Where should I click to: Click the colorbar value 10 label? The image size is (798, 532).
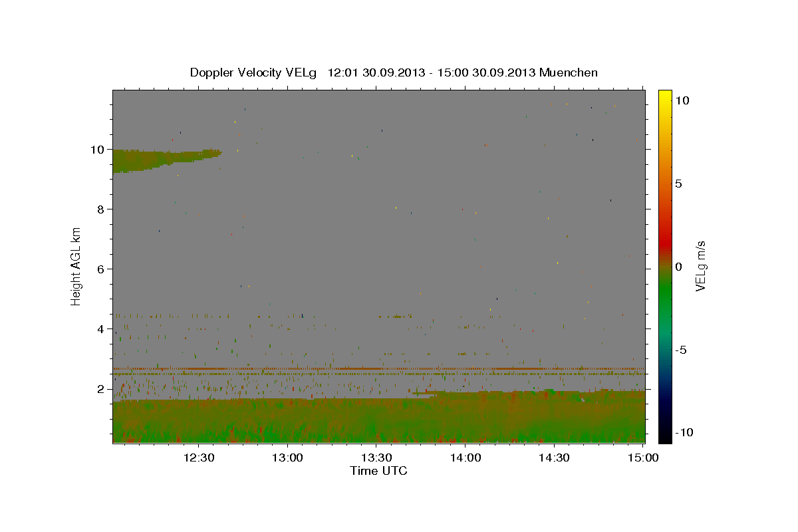click(682, 100)
